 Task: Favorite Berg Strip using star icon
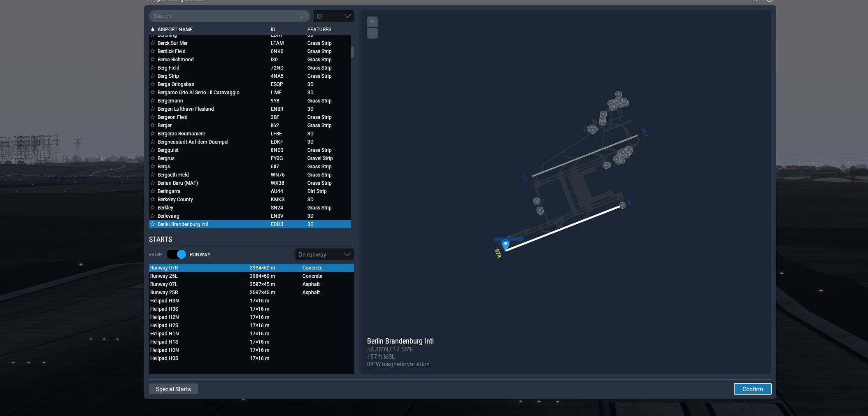point(153,76)
